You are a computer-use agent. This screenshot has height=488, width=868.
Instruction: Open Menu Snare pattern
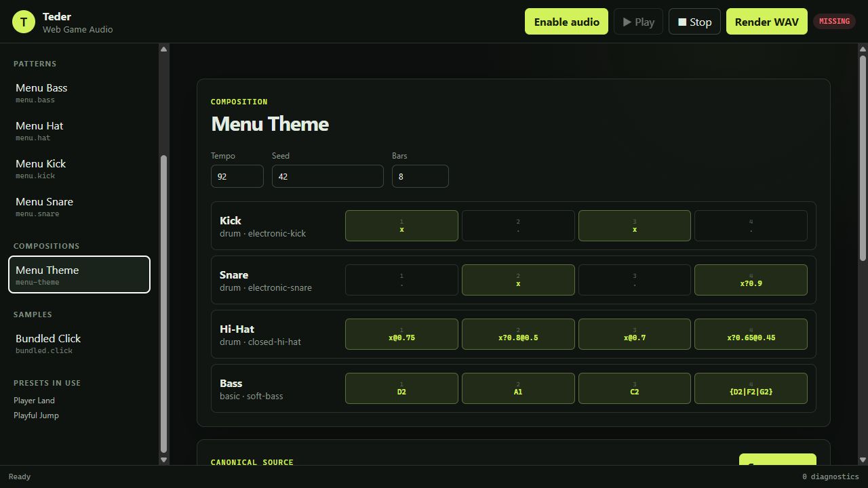pyautogui.click(x=79, y=207)
